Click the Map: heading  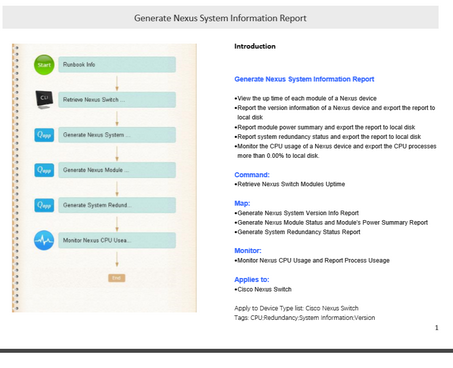pyautogui.click(x=242, y=203)
